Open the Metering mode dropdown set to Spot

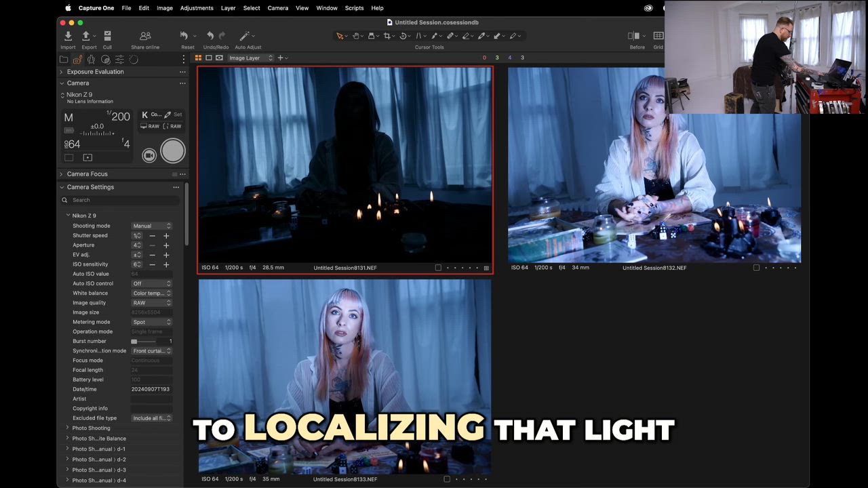[x=151, y=322]
